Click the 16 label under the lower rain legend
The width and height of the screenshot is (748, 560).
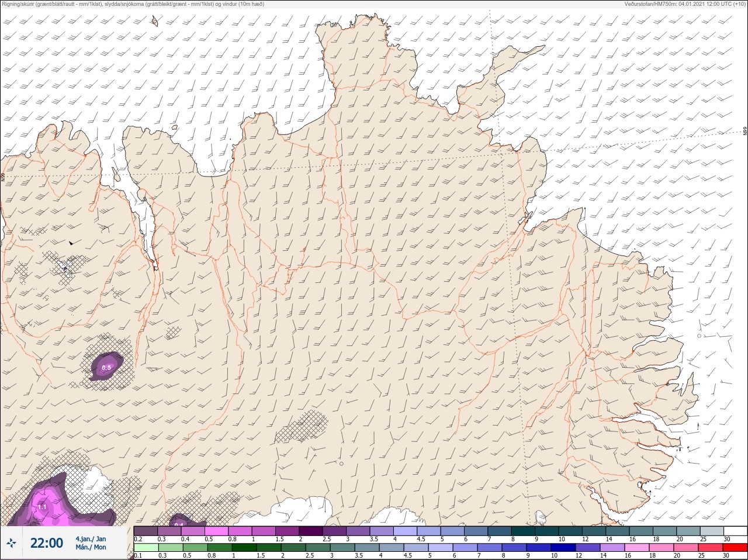pos(628,555)
